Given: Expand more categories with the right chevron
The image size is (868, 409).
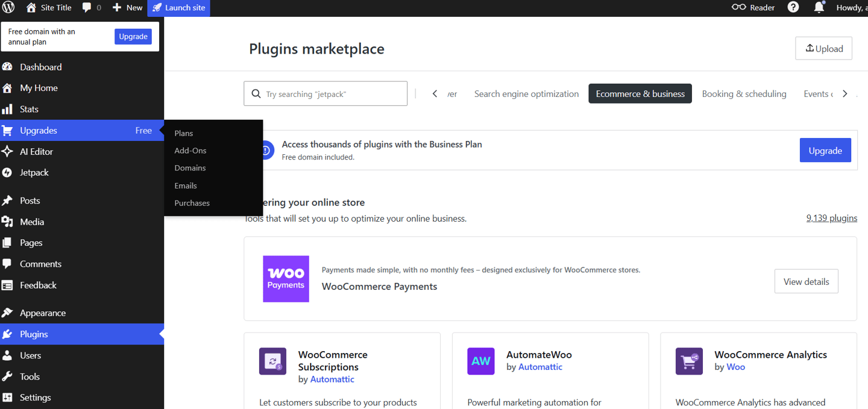Looking at the screenshot, I should (x=845, y=93).
